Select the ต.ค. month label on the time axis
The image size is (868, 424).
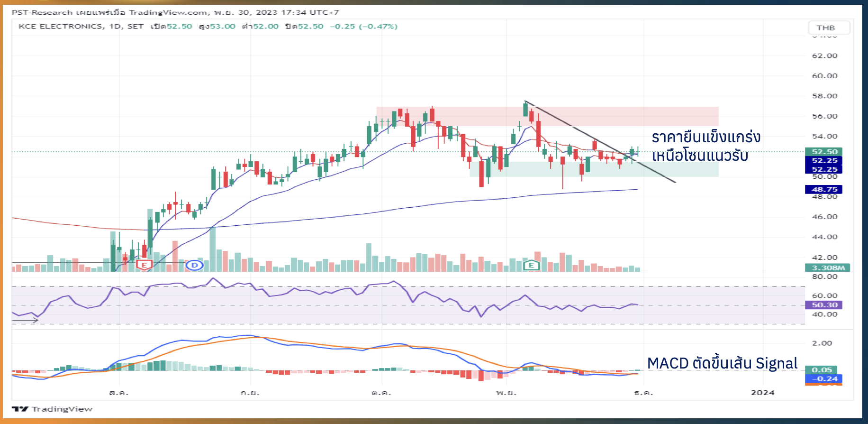click(x=381, y=393)
